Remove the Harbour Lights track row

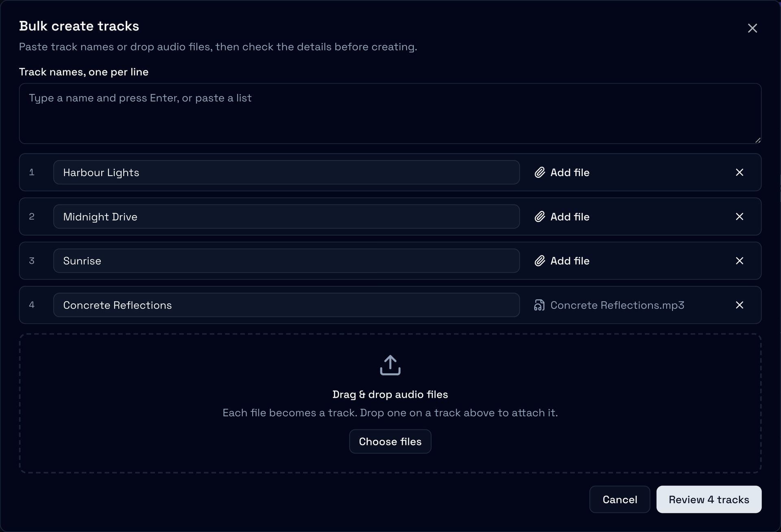pyautogui.click(x=740, y=172)
